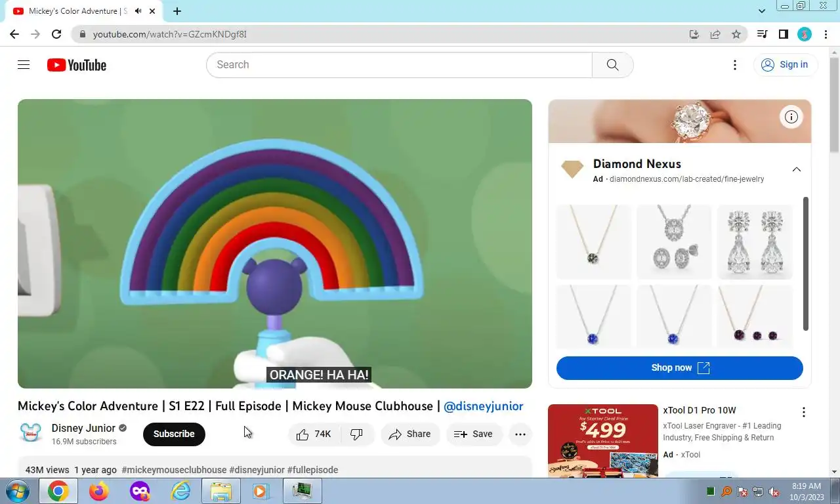Go back in Chrome
The width and height of the screenshot is (840, 504).
point(14,34)
